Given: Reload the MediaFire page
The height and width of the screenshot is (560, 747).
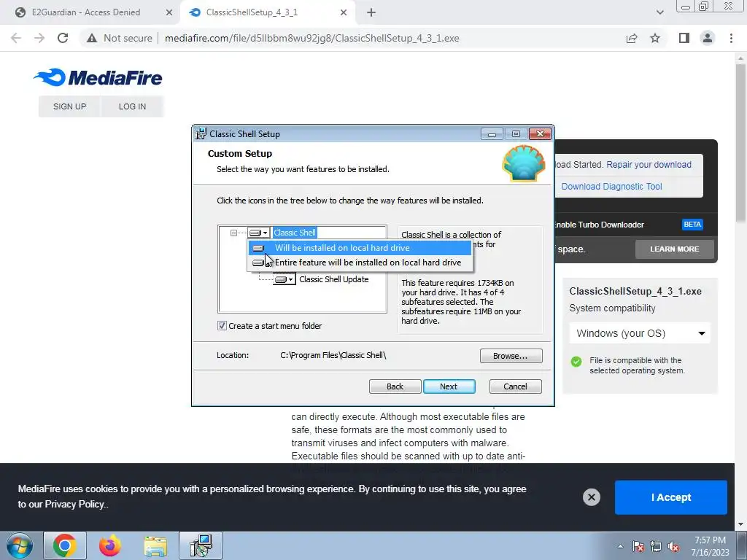Looking at the screenshot, I should (x=63, y=38).
